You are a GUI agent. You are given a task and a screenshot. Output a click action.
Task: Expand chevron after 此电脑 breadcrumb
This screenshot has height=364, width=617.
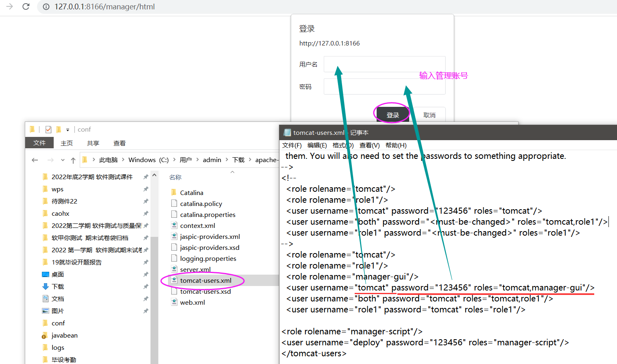[123, 160]
